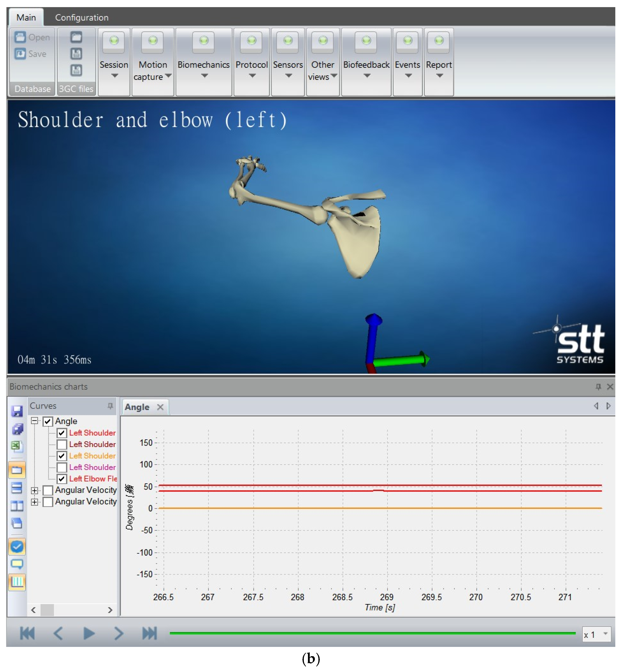Click the blue checkmark icon in sidebar
This screenshot has width=624, height=672.
(x=17, y=547)
